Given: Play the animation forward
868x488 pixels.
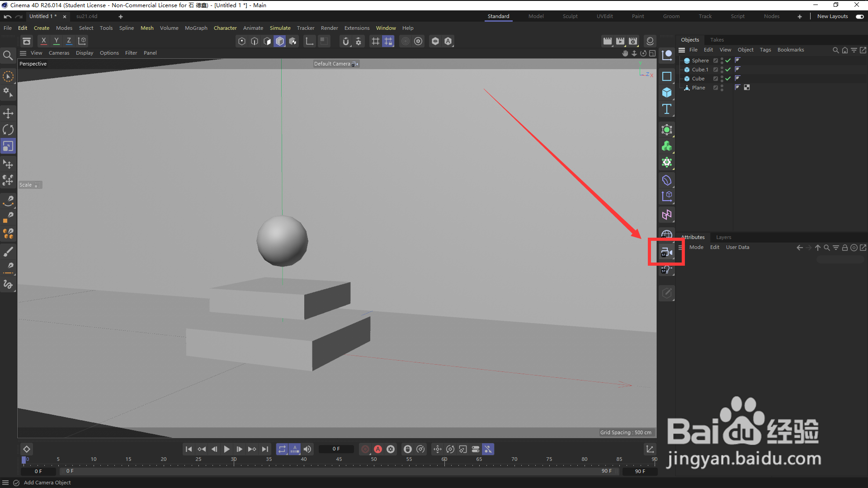Looking at the screenshot, I should [x=227, y=449].
